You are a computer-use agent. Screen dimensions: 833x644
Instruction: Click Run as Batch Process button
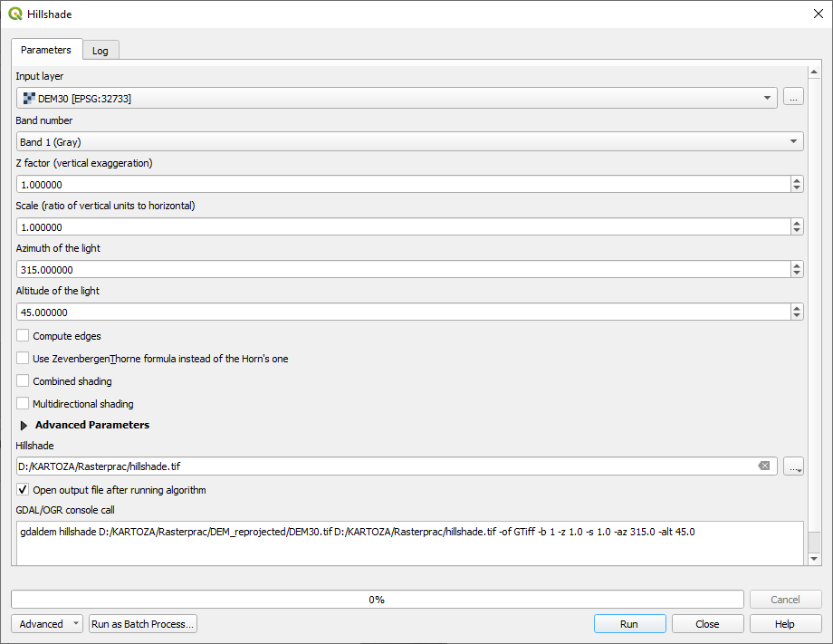coord(143,624)
